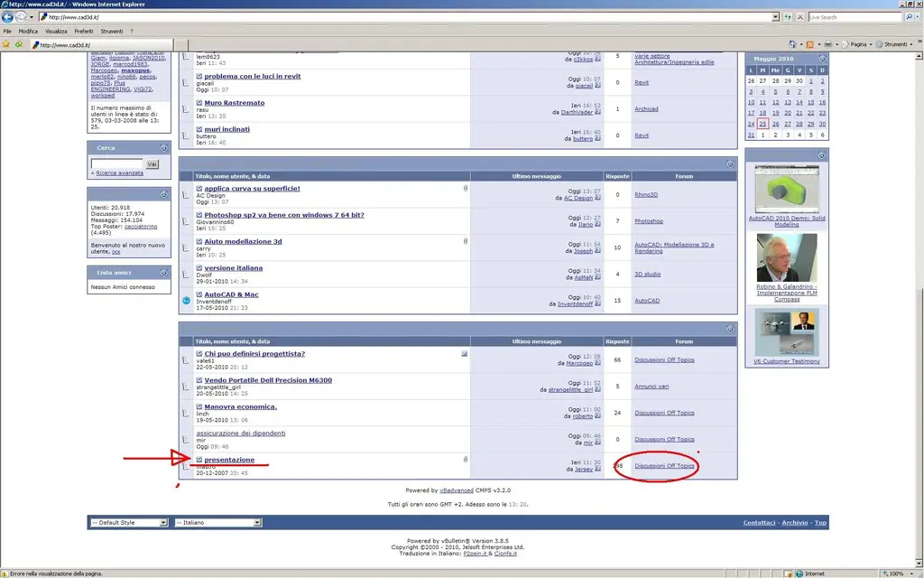
Task: Click the post icon next to 'muri inclinati'
Action: click(x=199, y=129)
